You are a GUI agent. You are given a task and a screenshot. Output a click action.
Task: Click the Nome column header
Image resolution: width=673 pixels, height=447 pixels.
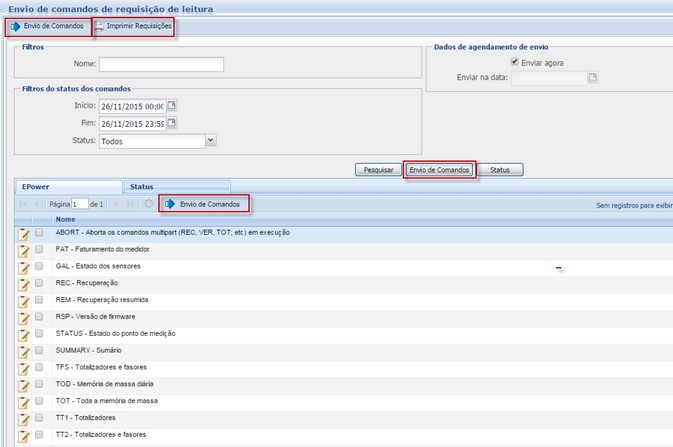tap(66, 219)
